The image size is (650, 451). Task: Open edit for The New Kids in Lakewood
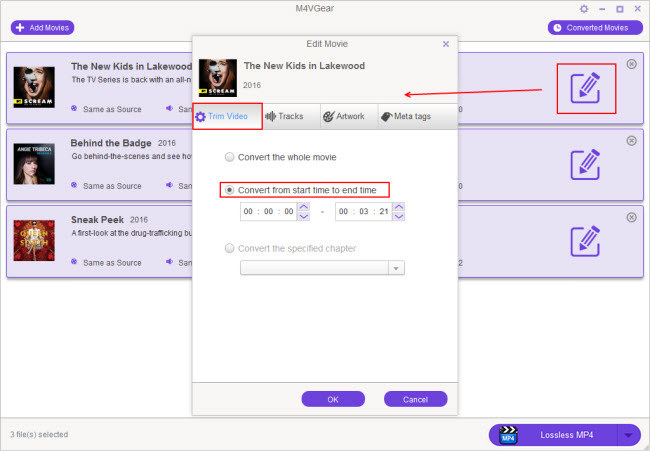tap(585, 88)
